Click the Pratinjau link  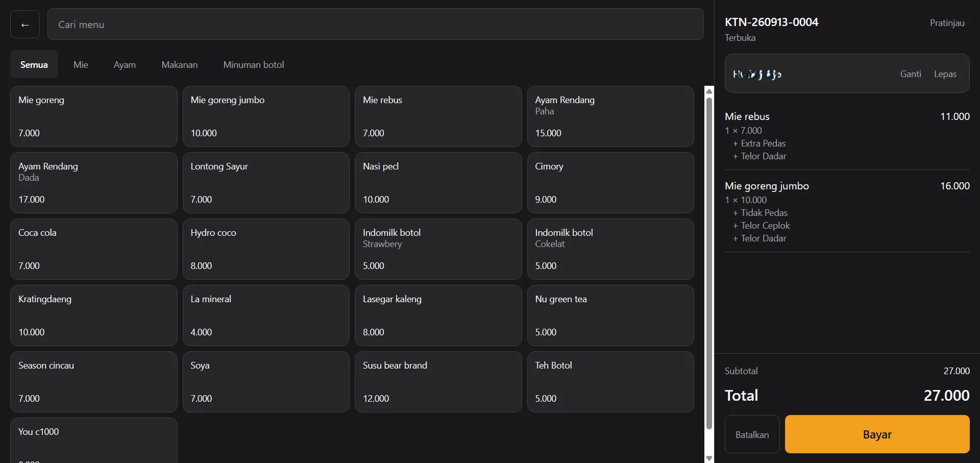pyautogui.click(x=947, y=23)
